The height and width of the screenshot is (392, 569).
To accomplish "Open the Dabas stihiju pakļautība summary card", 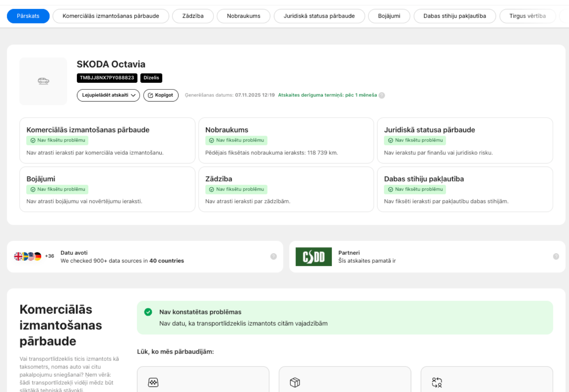I will (x=465, y=189).
